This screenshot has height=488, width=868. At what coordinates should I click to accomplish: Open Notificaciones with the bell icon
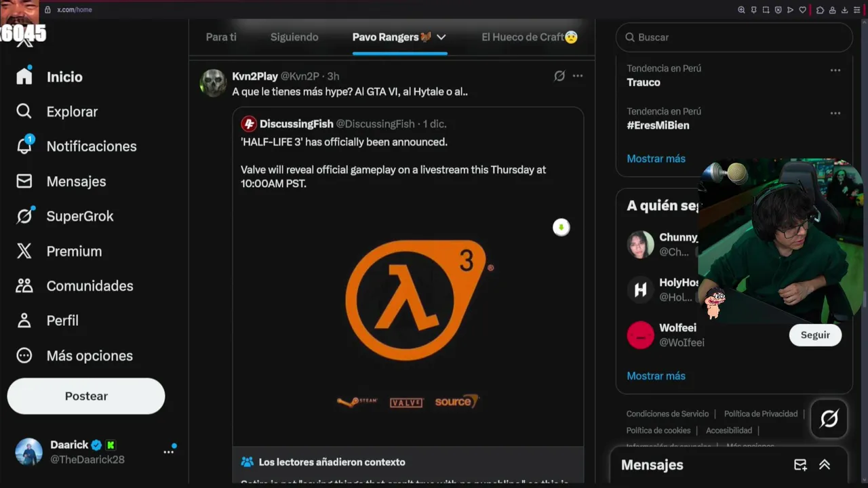76,146
